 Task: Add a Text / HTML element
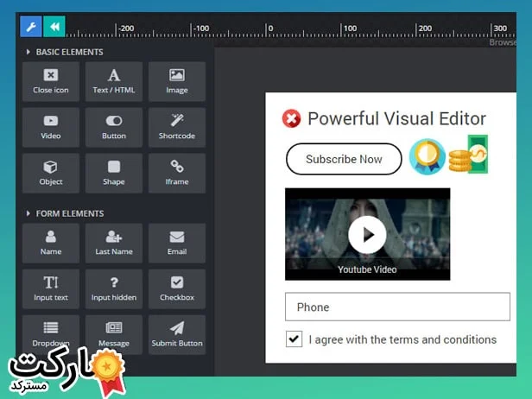pyautogui.click(x=114, y=81)
